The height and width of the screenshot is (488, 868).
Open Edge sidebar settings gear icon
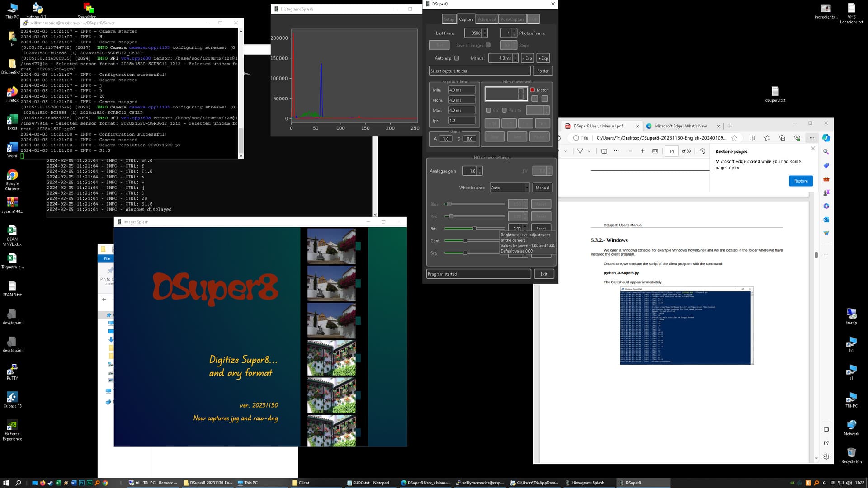click(826, 456)
